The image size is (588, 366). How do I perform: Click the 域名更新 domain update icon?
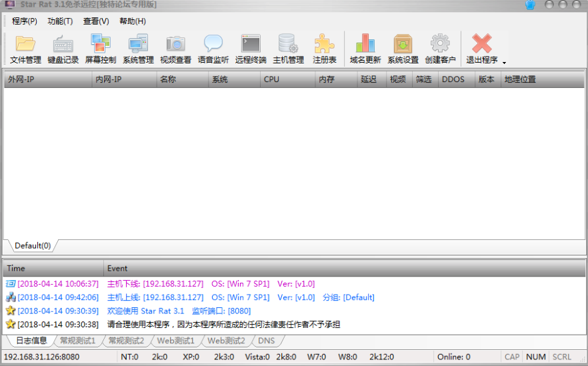(365, 43)
